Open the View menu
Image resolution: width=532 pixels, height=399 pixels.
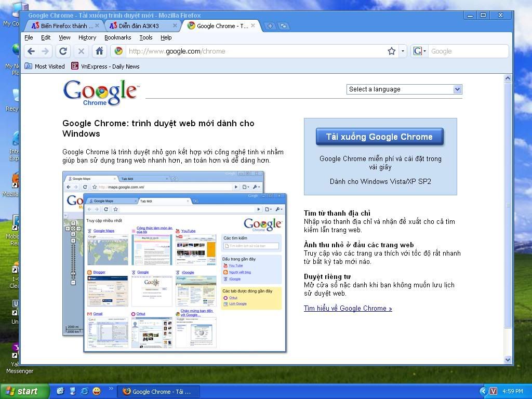pyautogui.click(x=64, y=37)
